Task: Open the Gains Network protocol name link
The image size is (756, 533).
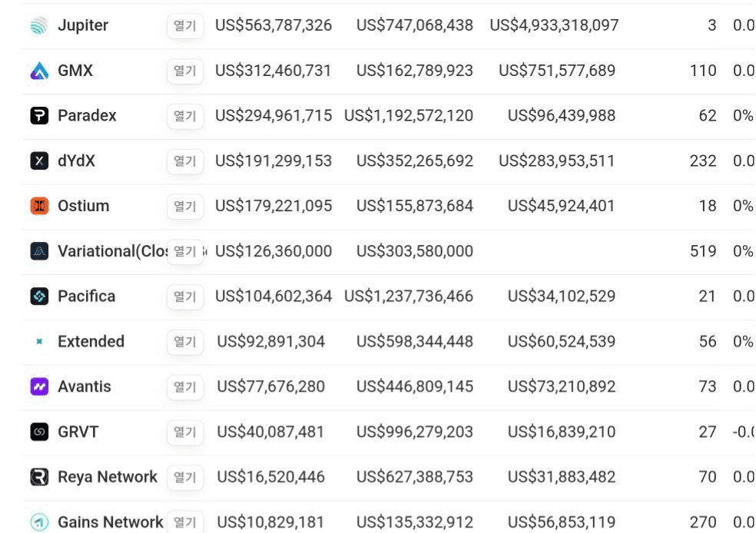Action: point(110,522)
